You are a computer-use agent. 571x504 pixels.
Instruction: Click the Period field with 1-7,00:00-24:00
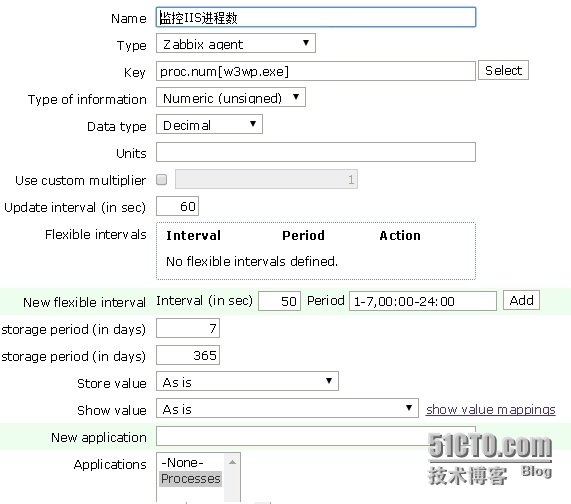(422, 301)
